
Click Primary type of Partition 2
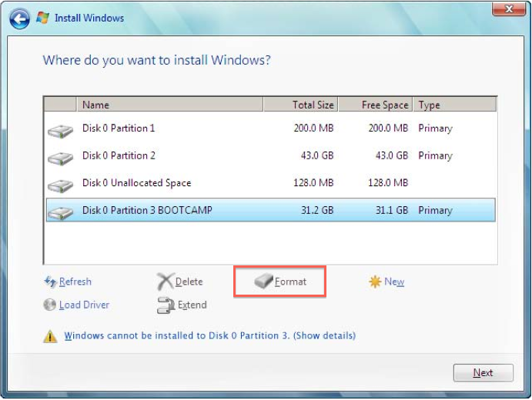pyautogui.click(x=435, y=156)
